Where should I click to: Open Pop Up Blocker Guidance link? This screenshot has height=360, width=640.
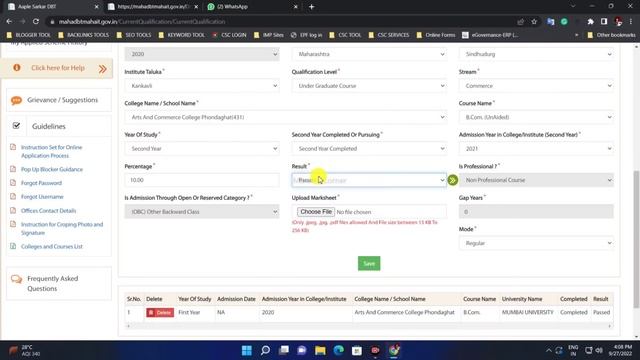point(52,169)
